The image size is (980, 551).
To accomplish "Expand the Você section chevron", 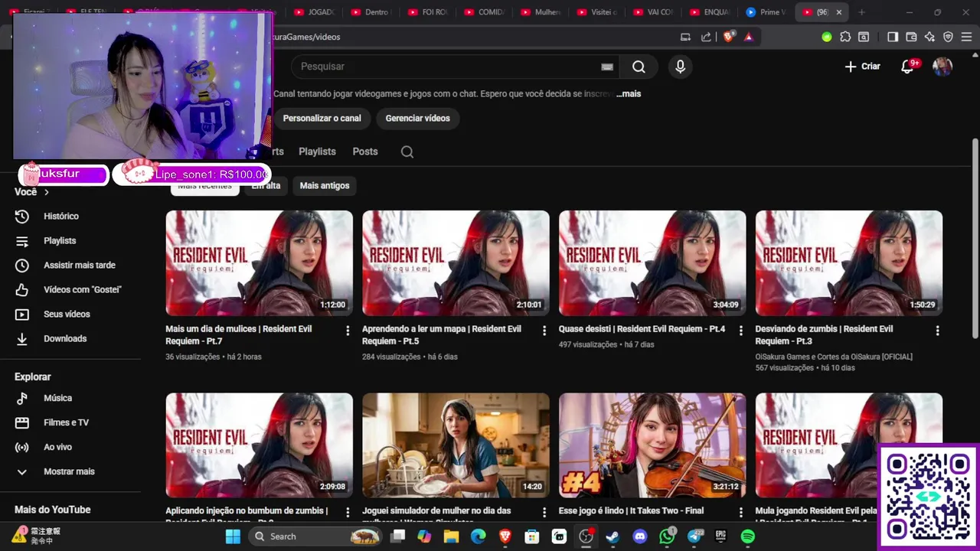I will click(x=47, y=192).
